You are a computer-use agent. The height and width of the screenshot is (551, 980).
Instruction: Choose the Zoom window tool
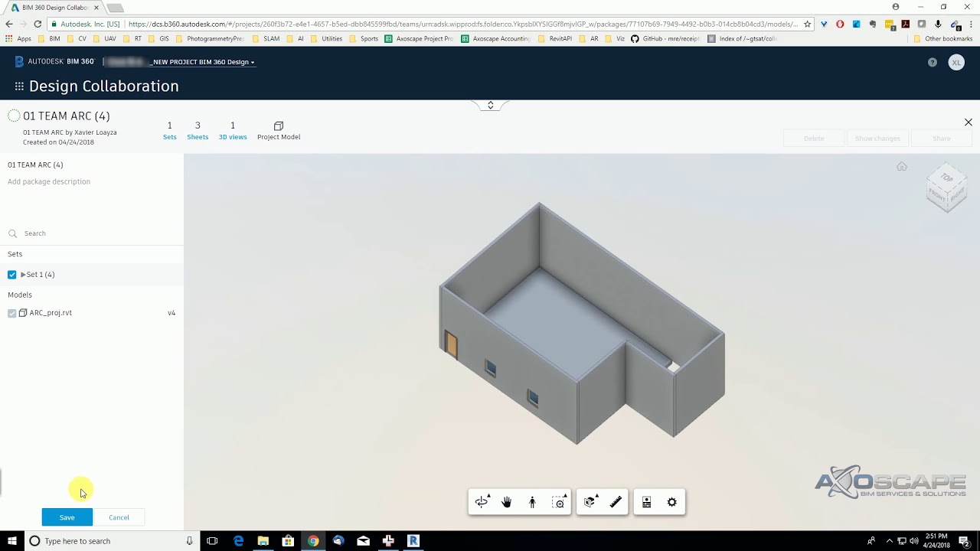pos(559,502)
